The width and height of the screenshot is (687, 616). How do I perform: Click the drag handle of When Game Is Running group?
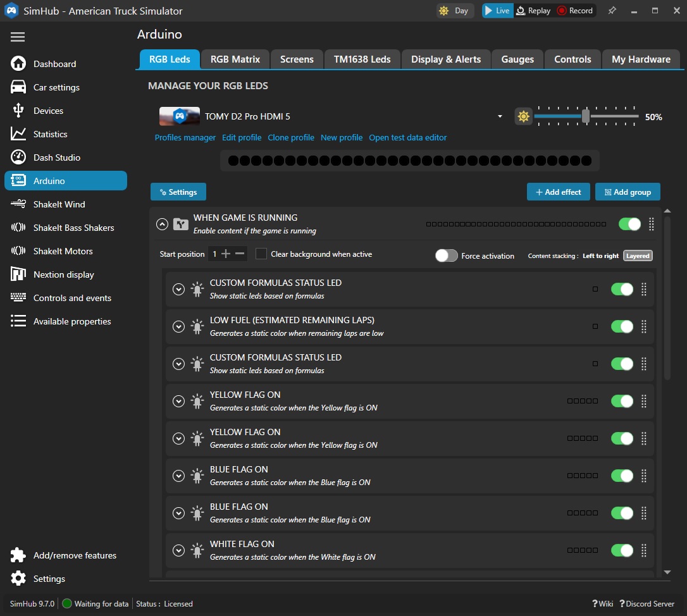(652, 225)
